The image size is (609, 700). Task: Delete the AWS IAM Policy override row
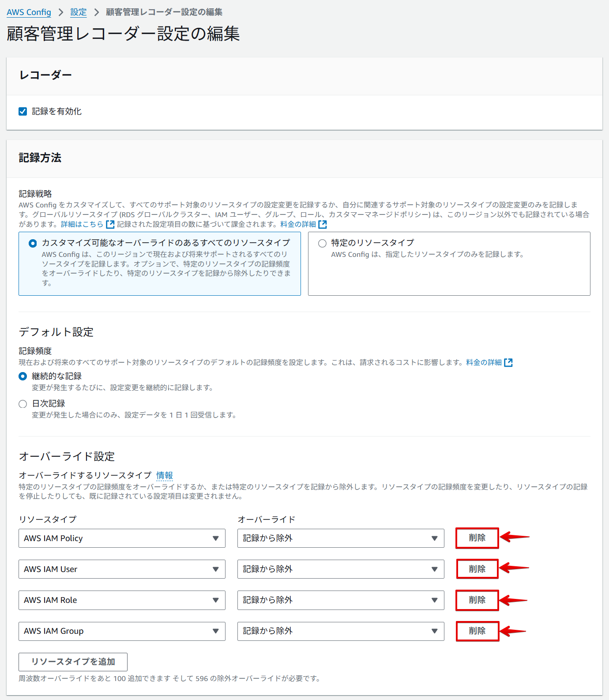click(477, 538)
